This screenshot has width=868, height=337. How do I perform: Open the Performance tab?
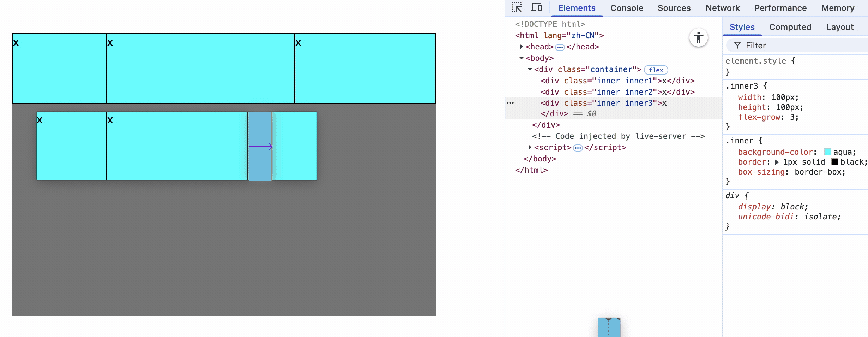780,8
